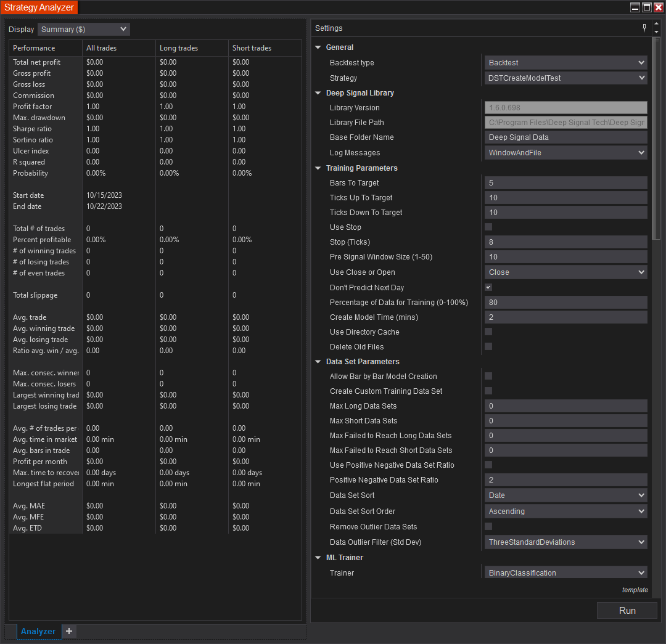Select the All trades column header
The image size is (666, 644).
[x=119, y=48]
